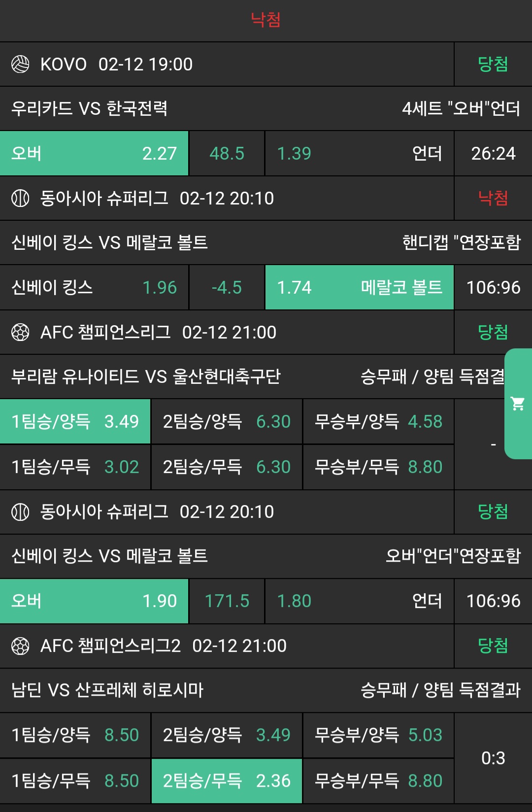This screenshot has width=532, height=812.
Task: Pick 신베이 킹스 1.96 handicap option
Action: point(94,287)
